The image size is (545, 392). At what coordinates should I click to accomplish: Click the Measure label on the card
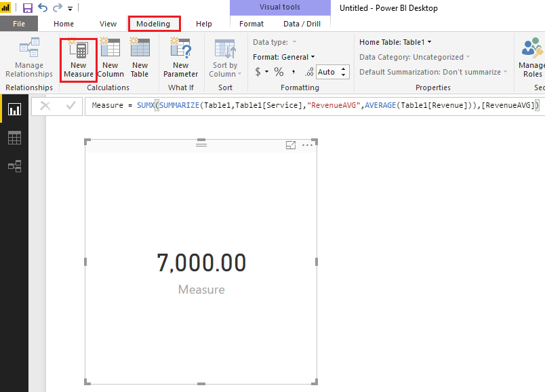(201, 290)
